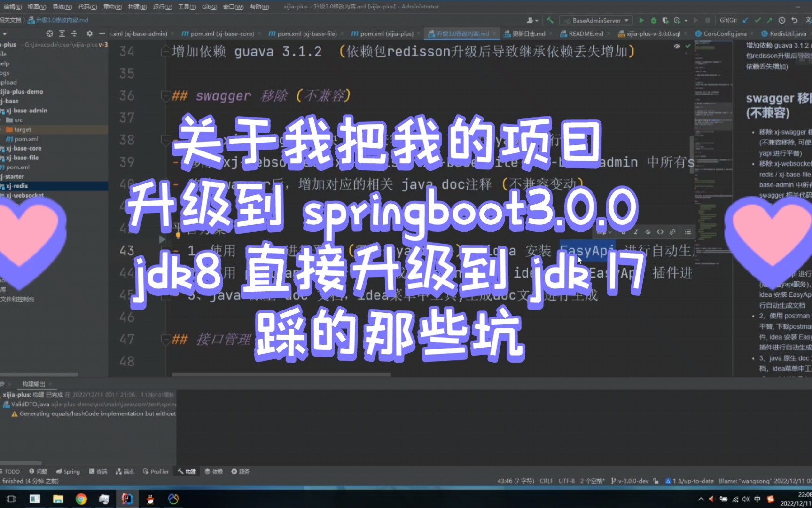Collapse all nodes in the Project panel
The width and height of the screenshot is (812, 508).
(x=74, y=33)
